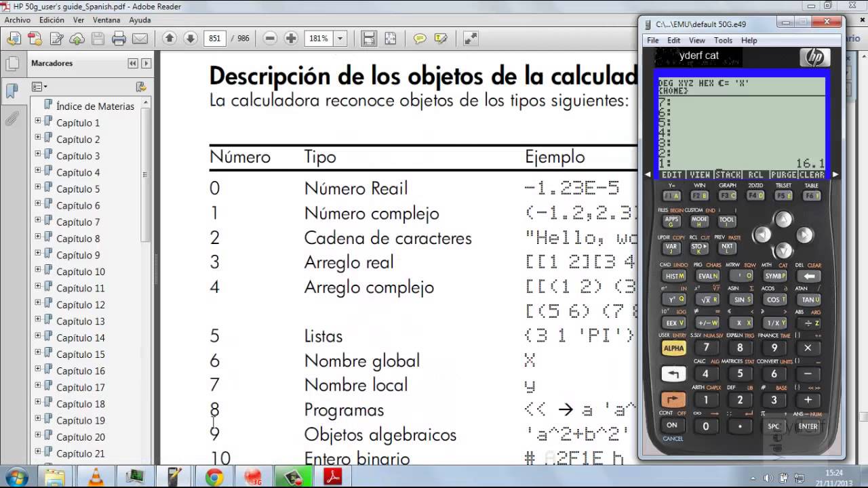
Task: Click the orange right-shift key
Action: click(x=673, y=400)
